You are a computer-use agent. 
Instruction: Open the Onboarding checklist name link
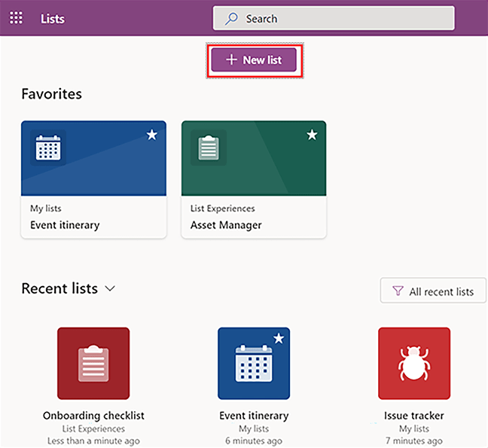tap(93, 416)
